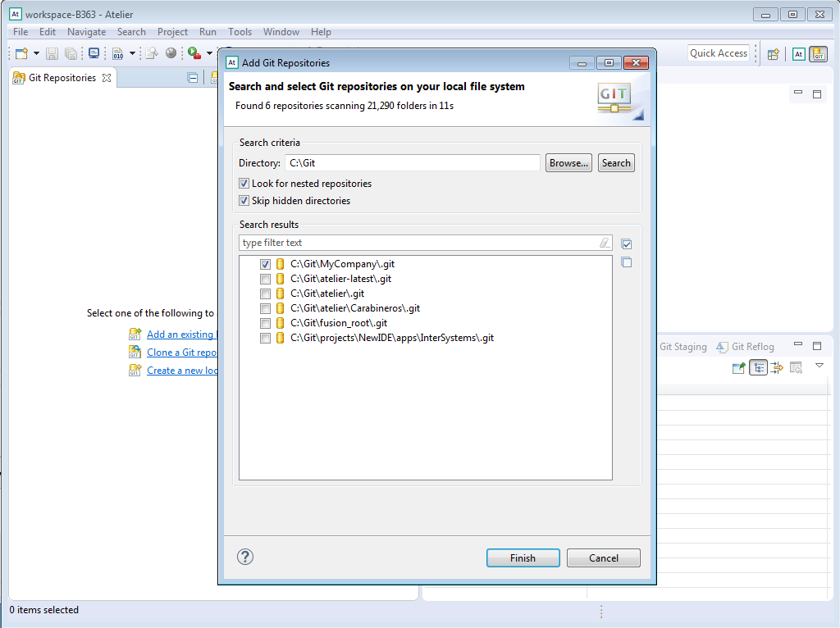Check the C:\Git\atelier\Carabineros\.git checkbox
This screenshot has height=628, width=840.
(x=265, y=308)
